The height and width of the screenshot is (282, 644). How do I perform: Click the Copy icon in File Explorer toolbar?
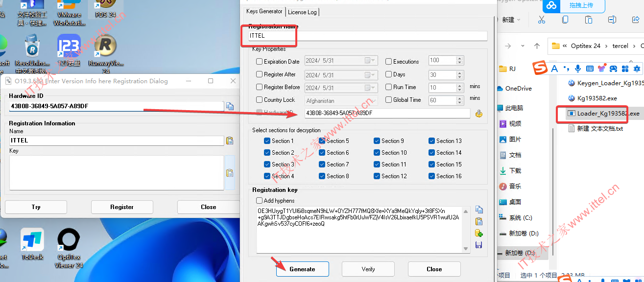pyautogui.click(x=565, y=20)
